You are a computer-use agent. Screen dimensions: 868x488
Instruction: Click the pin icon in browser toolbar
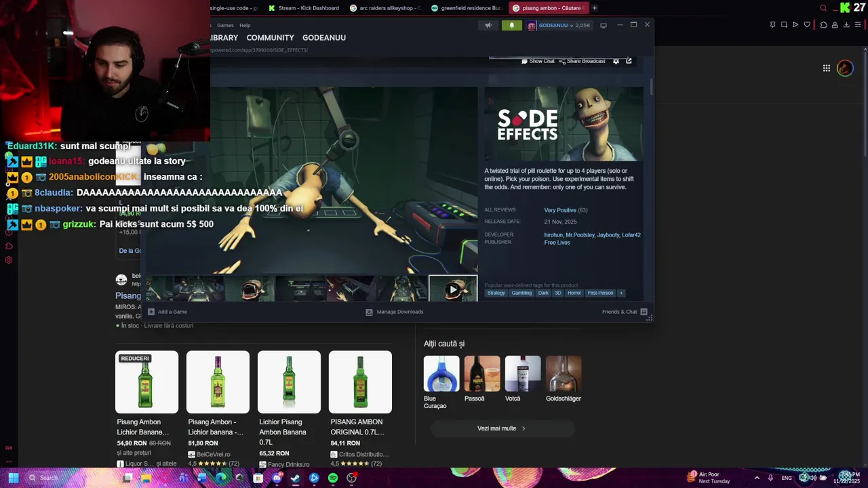[772, 25]
